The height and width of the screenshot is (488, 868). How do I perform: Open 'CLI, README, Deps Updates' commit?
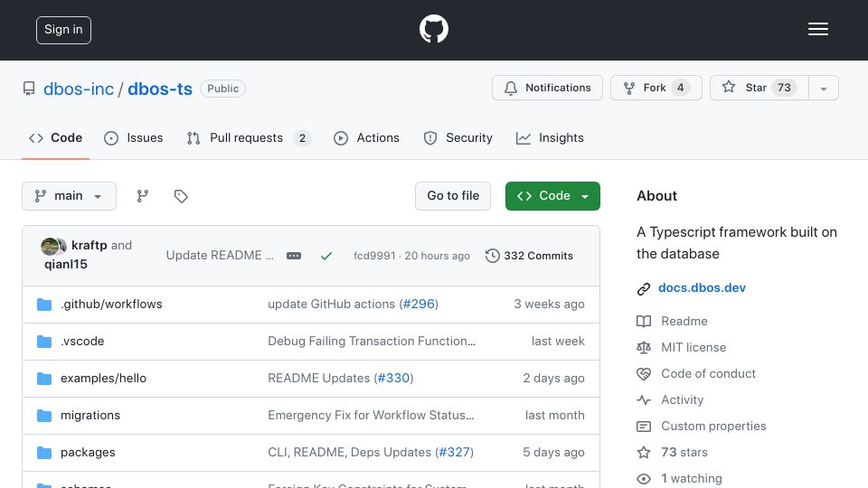(x=349, y=452)
